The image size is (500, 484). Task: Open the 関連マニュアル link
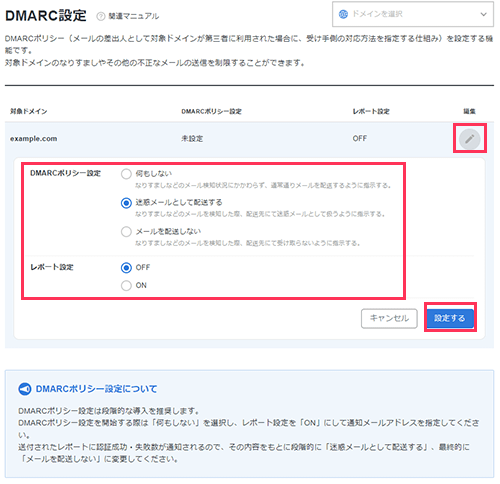tap(134, 16)
